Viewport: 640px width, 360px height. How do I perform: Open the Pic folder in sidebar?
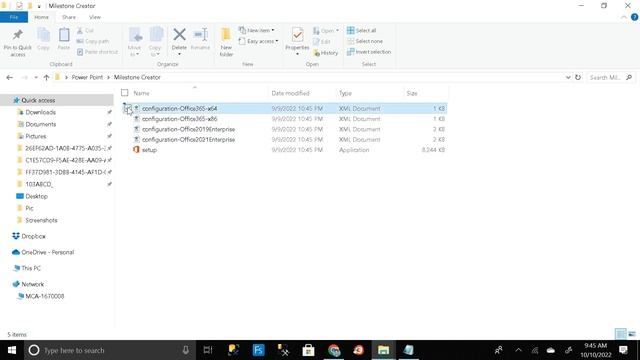point(29,208)
